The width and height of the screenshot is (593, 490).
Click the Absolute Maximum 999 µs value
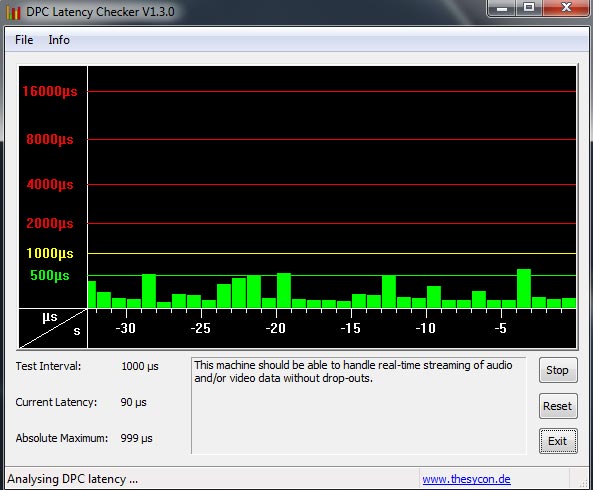[136, 438]
